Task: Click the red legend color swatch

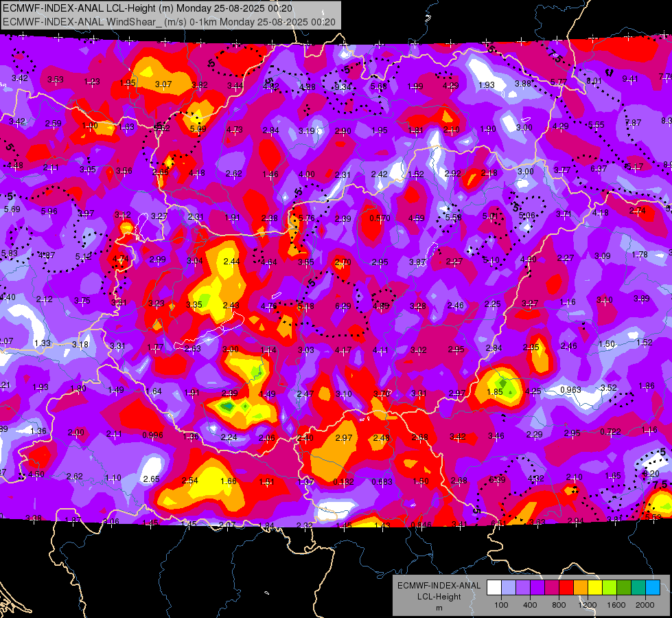Action: click(566, 588)
